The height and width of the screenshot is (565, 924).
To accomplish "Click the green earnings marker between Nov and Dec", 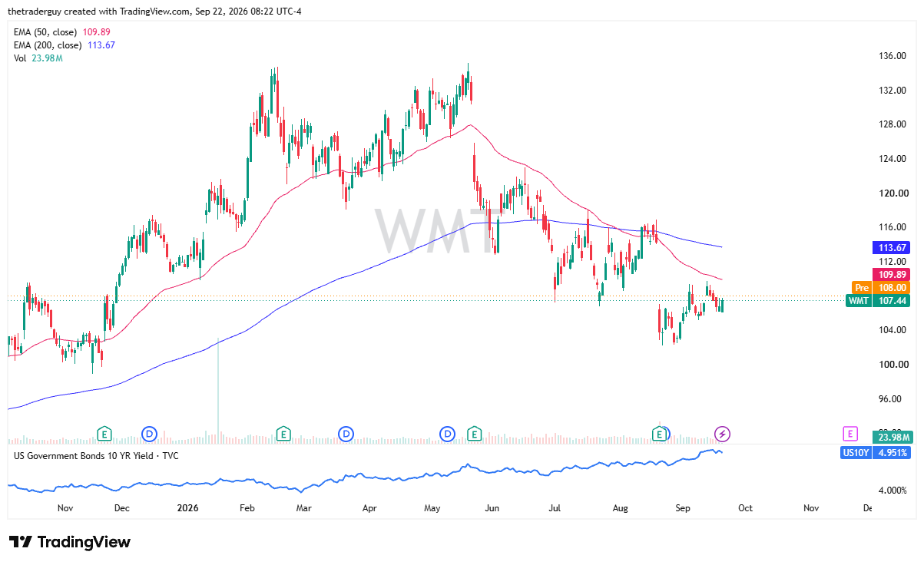I will point(104,434).
